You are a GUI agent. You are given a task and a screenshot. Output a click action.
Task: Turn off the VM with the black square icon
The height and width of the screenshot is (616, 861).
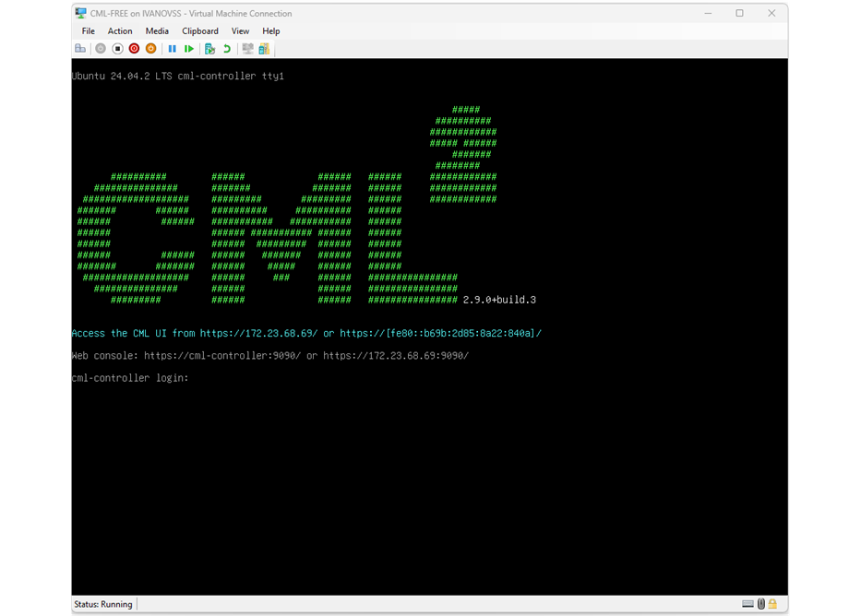[117, 49]
